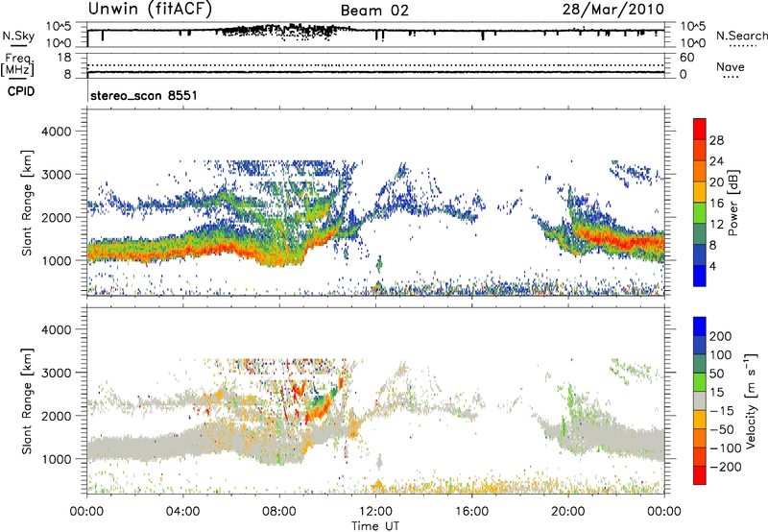Viewport: 768px width, 532px height.
Task: Click the "Slant Range [km]" label of velocity panel
Action: click(x=27, y=400)
